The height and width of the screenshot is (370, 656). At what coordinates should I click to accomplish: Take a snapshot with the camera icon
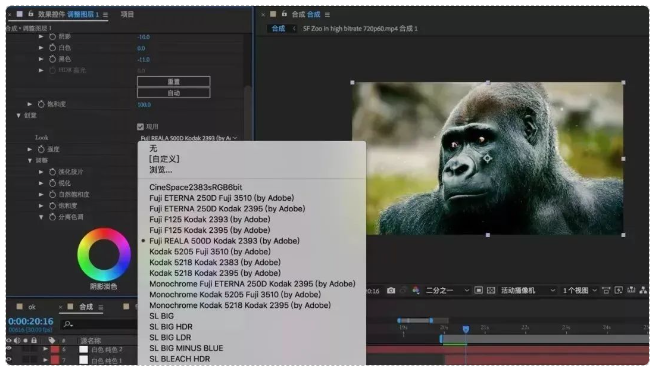click(x=391, y=290)
